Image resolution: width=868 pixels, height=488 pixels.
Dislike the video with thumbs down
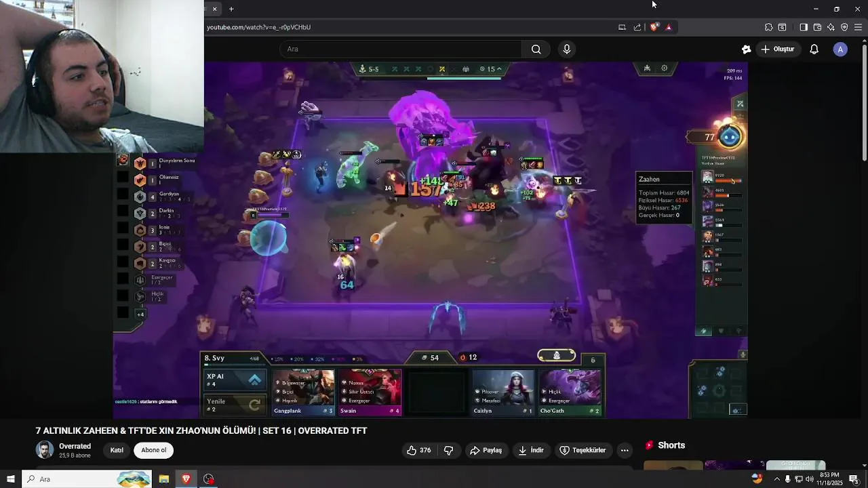point(448,450)
